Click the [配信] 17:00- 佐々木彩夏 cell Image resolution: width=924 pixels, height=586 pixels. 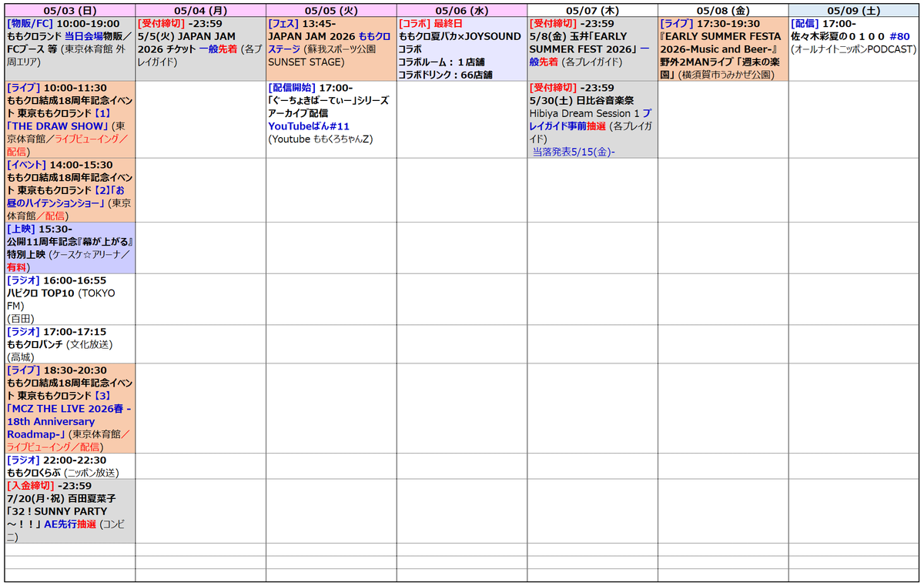point(854,49)
